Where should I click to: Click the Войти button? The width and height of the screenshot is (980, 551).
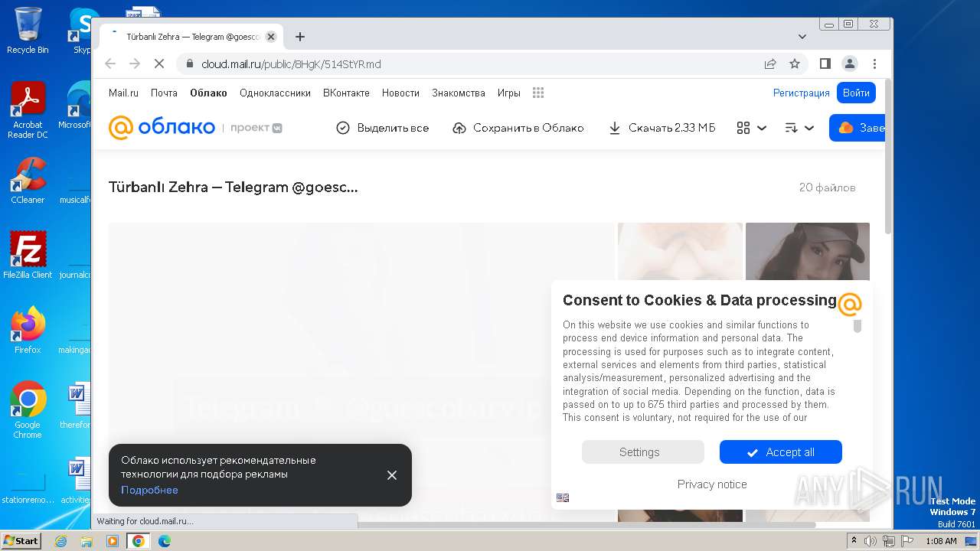click(856, 93)
